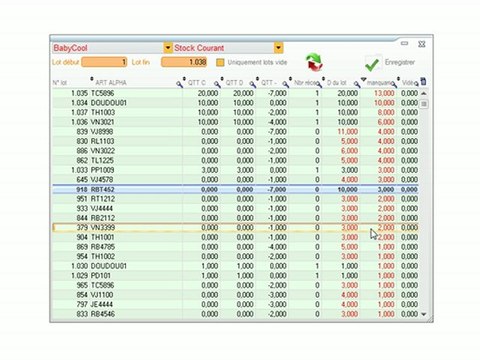Viewport: 480px width, 360px height.
Task: Click the QTT C column header
Action: (x=197, y=83)
